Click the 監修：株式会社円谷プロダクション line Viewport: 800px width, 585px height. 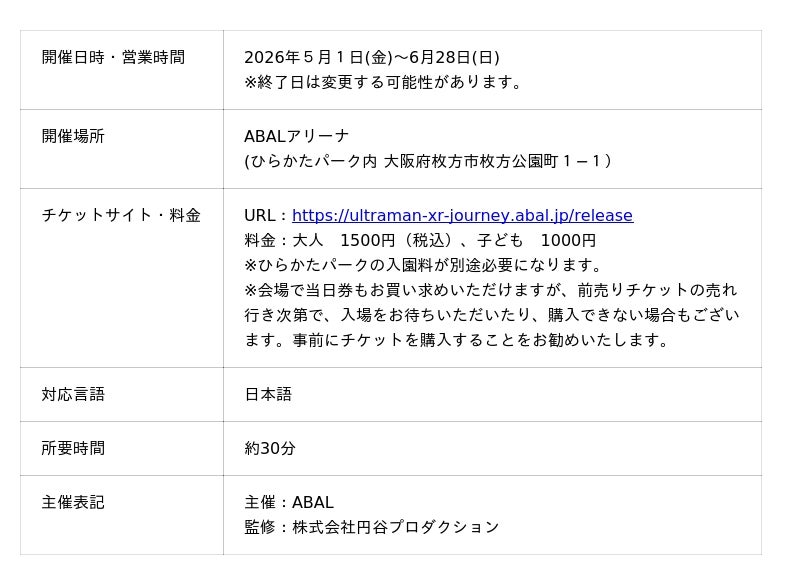371,527
